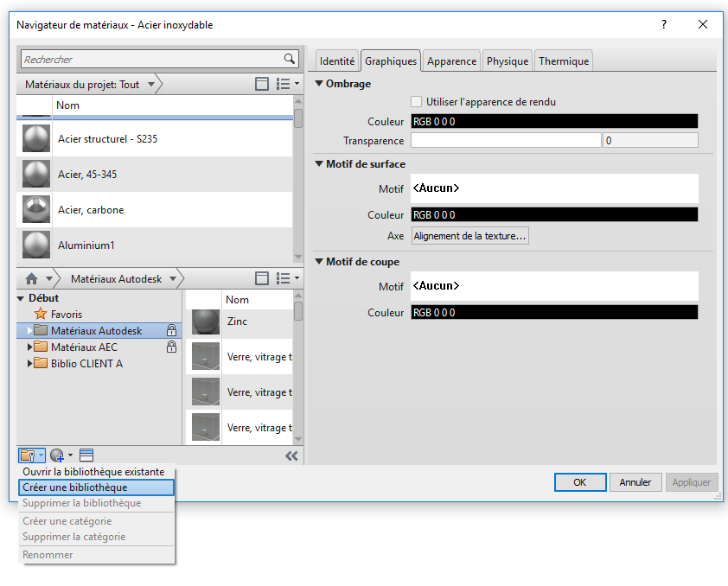728x586 pixels.
Task: Click the lock icon beside Matériaux Autodesk
Action: 171,330
